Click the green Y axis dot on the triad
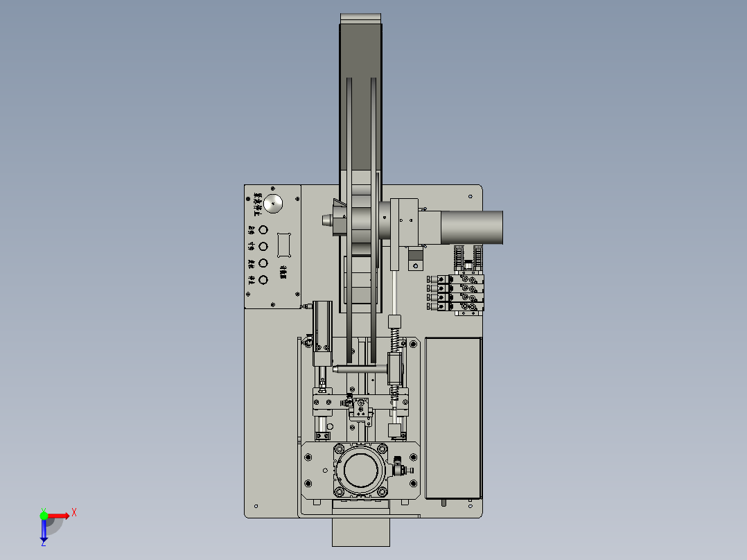The image size is (747, 560). tap(44, 516)
